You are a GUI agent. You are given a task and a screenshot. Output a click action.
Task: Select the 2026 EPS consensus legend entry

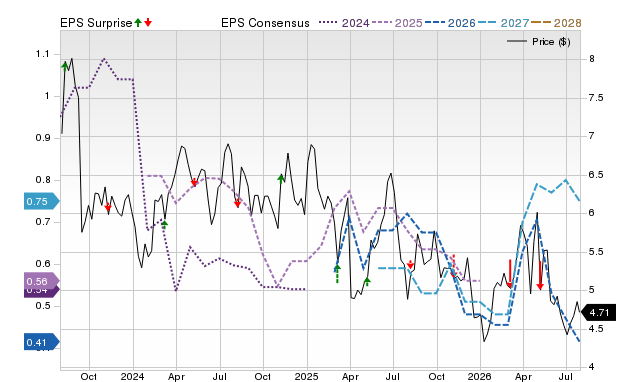tap(450, 23)
